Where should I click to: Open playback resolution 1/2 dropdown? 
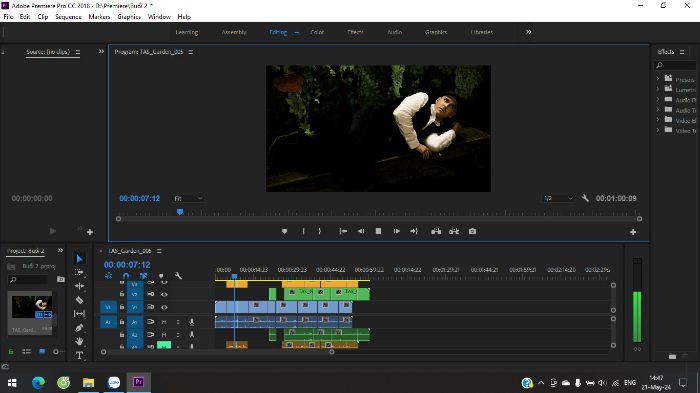pos(558,198)
